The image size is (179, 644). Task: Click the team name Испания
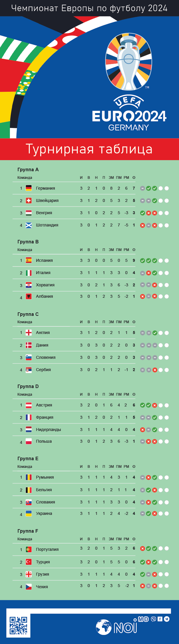point(44,260)
